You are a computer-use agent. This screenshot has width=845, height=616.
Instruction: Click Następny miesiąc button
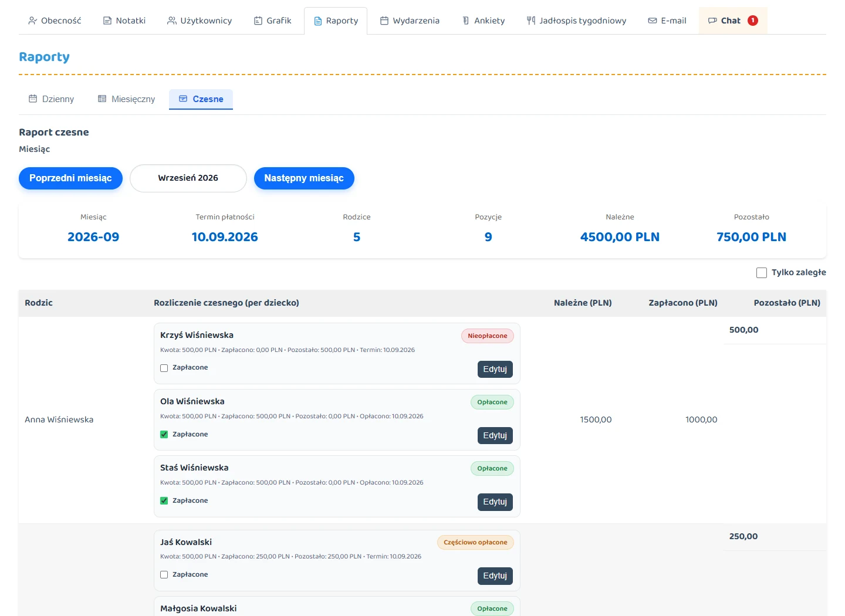point(304,178)
